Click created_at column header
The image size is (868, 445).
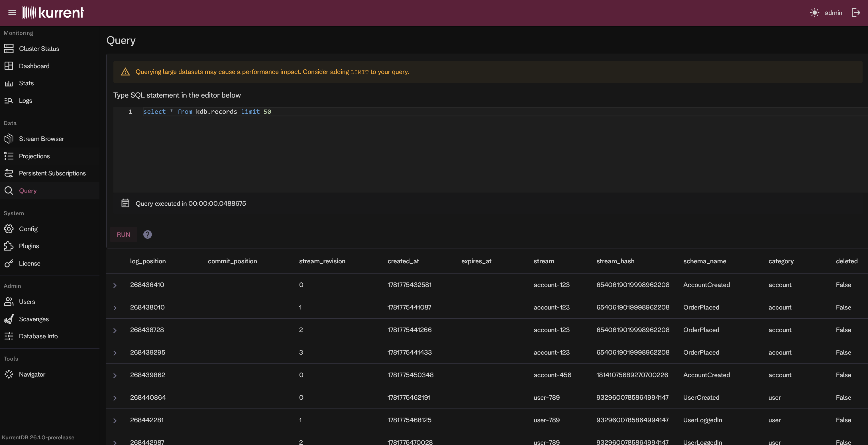point(403,261)
